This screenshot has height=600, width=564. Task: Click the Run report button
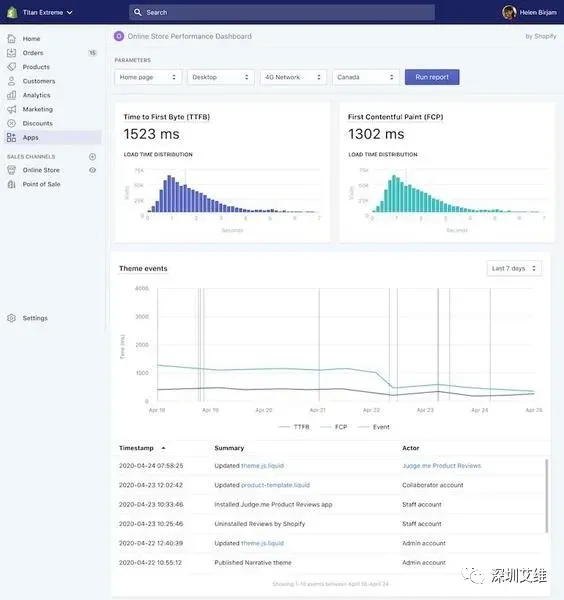point(432,77)
